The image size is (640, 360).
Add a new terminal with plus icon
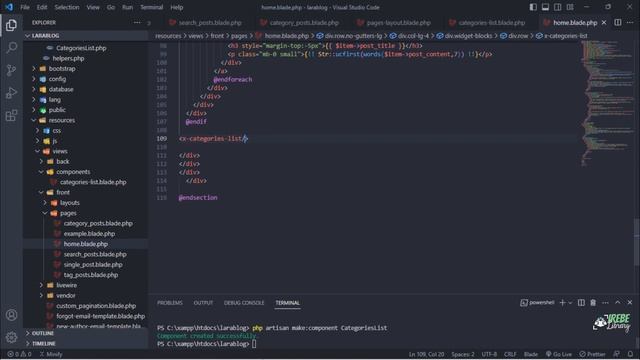point(562,302)
